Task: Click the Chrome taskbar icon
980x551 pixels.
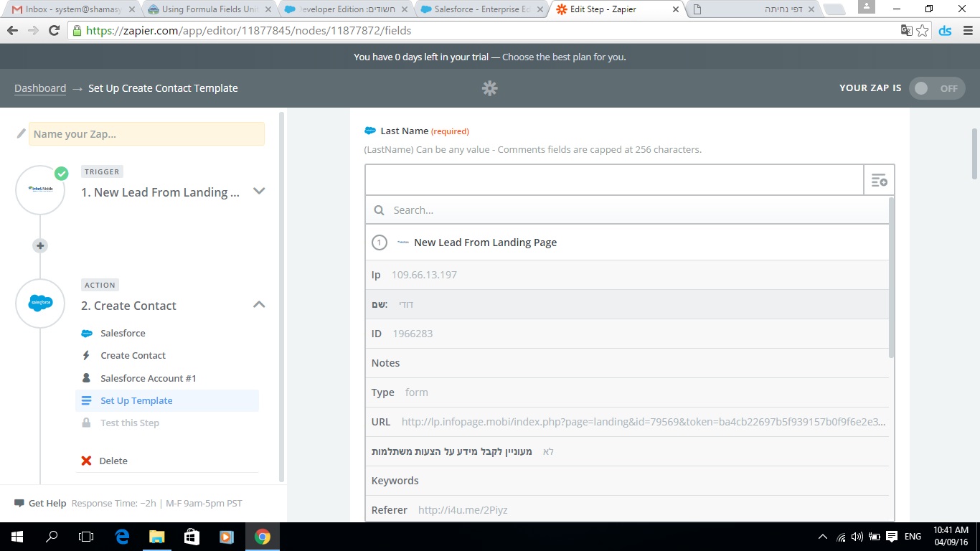Action: click(263, 537)
